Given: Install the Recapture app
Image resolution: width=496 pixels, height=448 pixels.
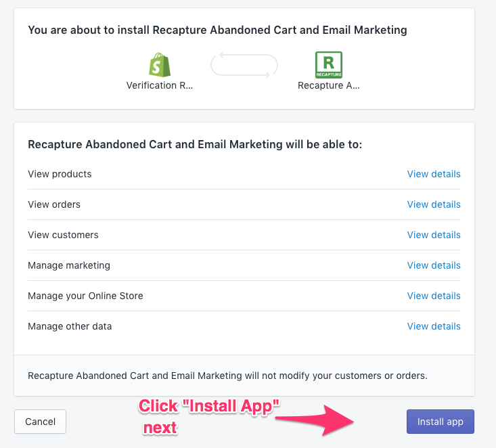Looking at the screenshot, I should [441, 422].
